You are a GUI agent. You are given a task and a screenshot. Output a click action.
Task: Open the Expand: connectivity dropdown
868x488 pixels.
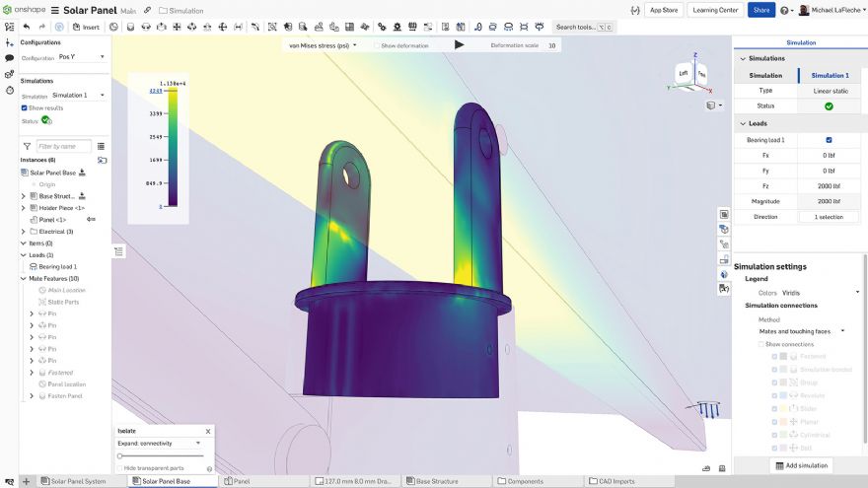159,444
